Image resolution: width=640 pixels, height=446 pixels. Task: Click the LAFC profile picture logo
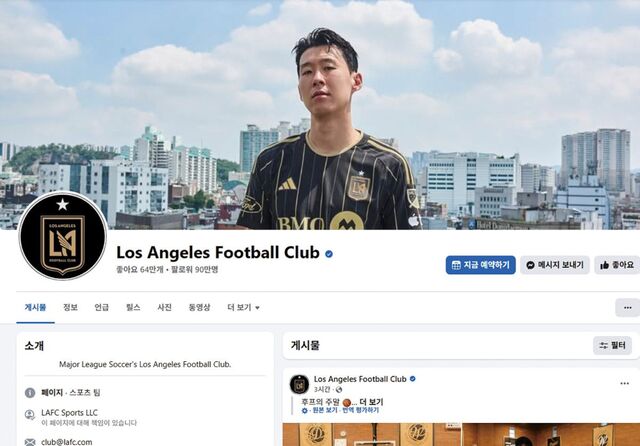[62, 236]
